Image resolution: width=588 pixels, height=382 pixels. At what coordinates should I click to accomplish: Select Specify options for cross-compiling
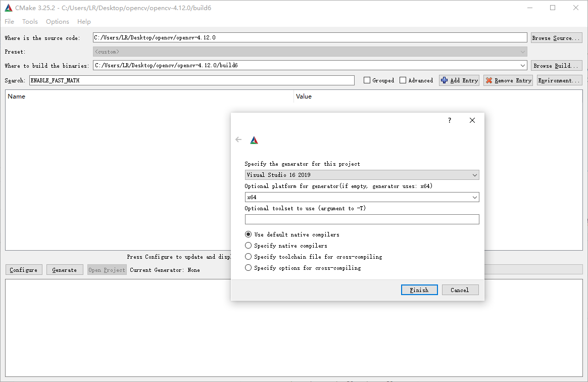click(248, 267)
